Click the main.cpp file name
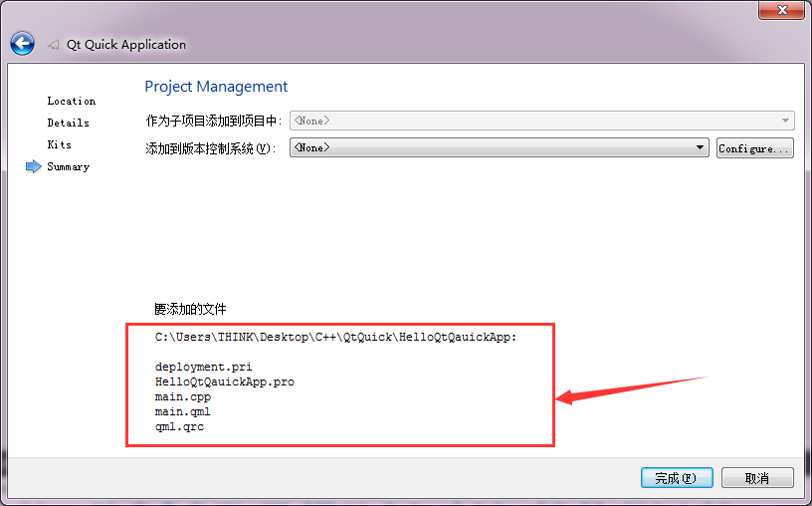Viewport: 812px width, 506px height. click(x=183, y=397)
